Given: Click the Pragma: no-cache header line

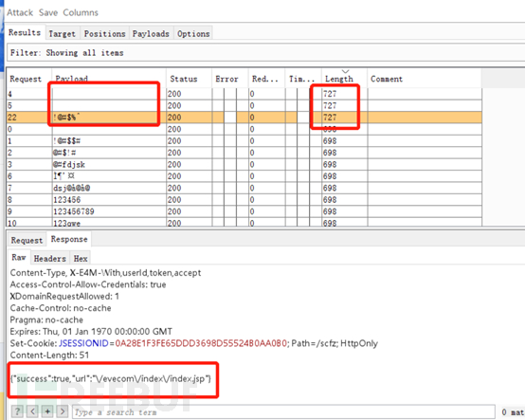Looking at the screenshot, I should [46, 320].
